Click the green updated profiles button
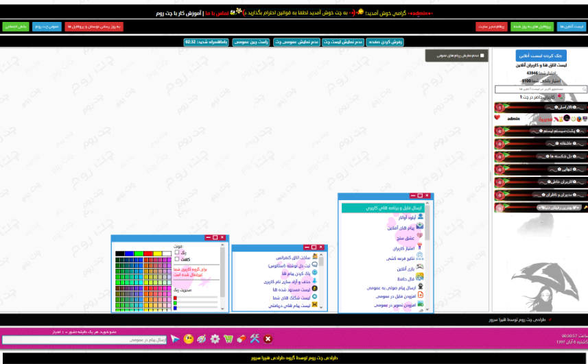588x364 pixels. 532,27
